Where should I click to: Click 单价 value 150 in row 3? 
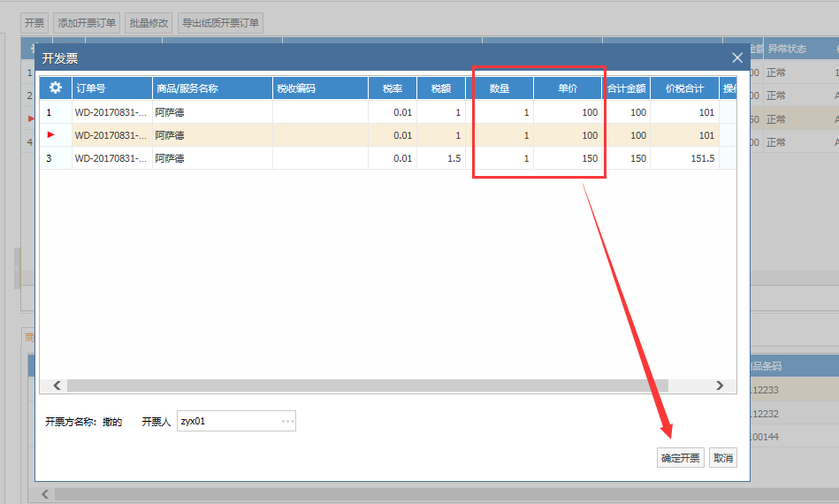[590, 158]
